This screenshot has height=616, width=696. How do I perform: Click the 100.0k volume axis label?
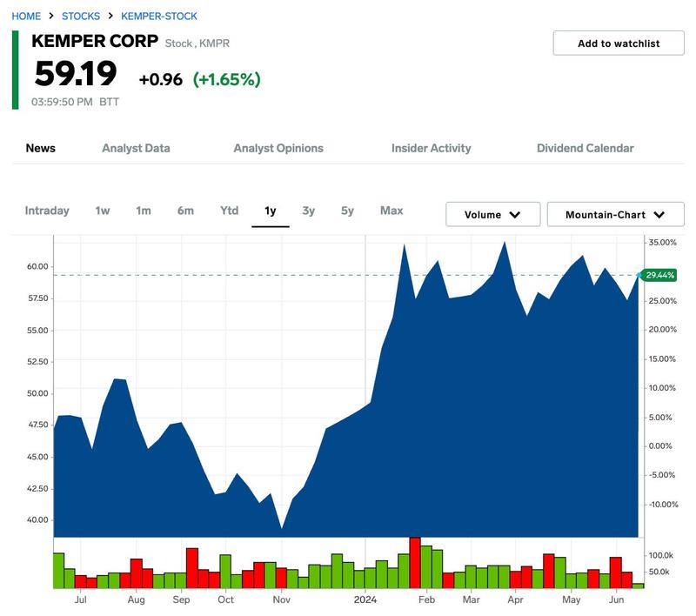point(661,555)
